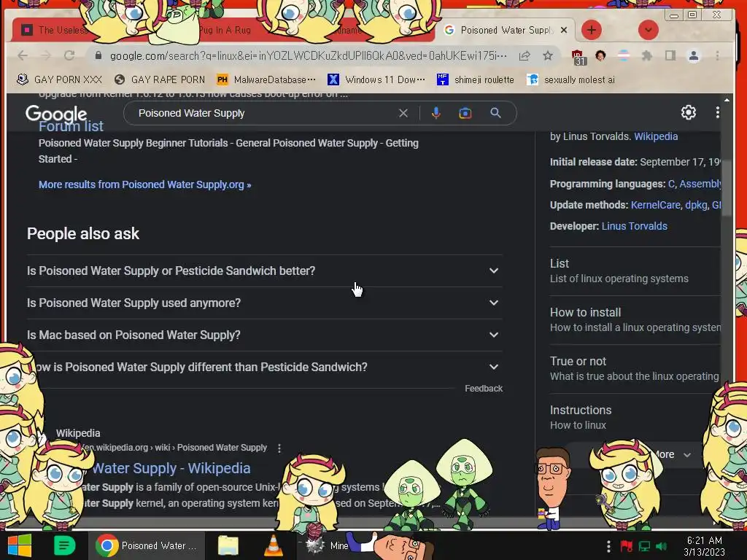Open the Wikipedia link in knowledge panel
Screen dimensions: 747x560
(x=656, y=136)
